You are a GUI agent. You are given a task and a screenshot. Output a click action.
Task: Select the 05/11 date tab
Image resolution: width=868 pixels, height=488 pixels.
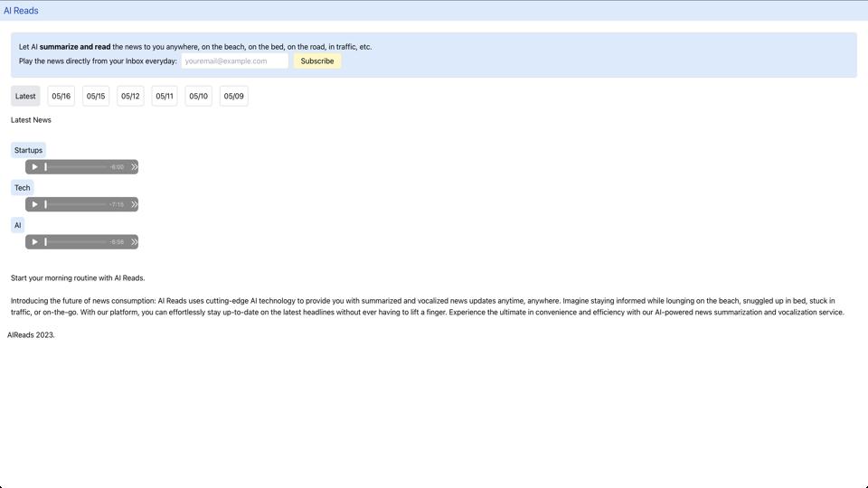(165, 97)
